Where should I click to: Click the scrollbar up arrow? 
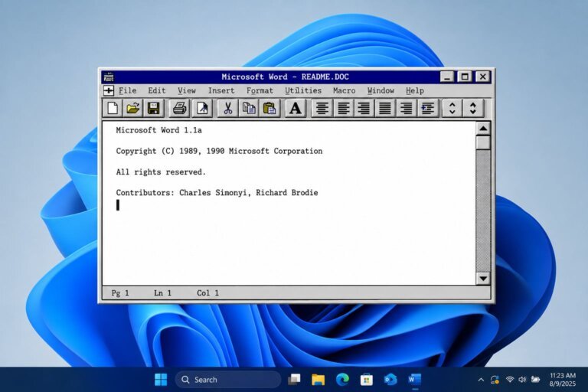tap(483, 129)
